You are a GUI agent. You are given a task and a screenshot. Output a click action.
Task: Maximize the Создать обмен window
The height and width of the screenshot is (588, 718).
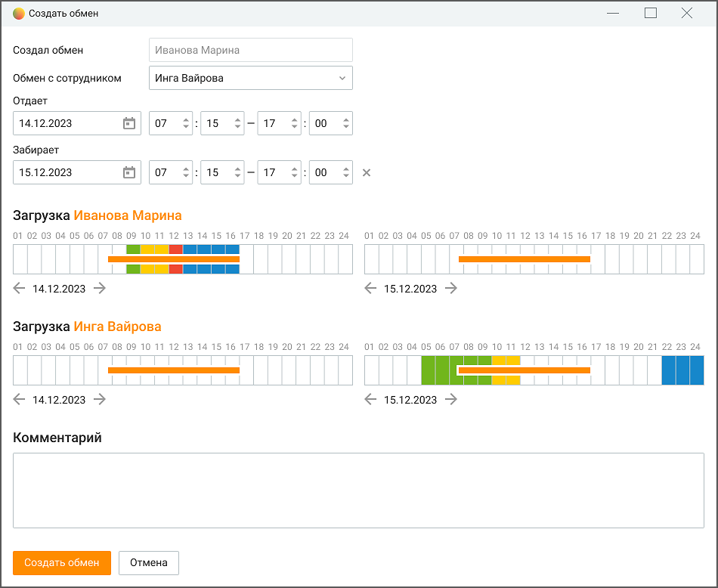click(651, 14)
